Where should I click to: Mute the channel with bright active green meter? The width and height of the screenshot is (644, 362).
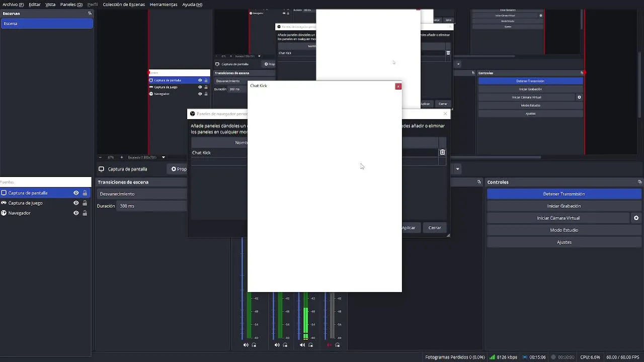[302, 345]
